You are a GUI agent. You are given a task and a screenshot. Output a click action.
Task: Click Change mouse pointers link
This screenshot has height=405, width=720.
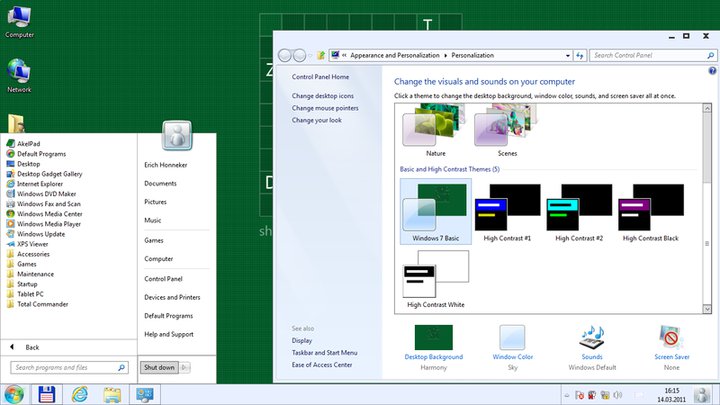(325, 108)
